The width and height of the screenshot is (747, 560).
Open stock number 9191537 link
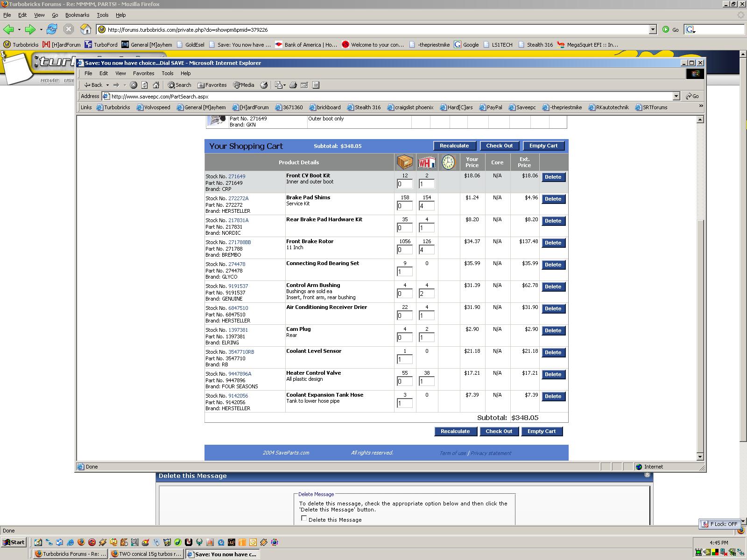[238, 286]
